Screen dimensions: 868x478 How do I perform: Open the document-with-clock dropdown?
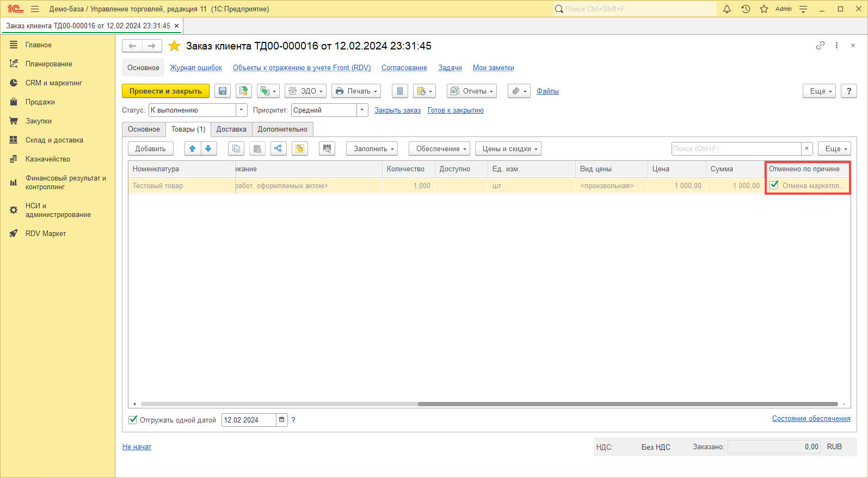coord(424,91)
